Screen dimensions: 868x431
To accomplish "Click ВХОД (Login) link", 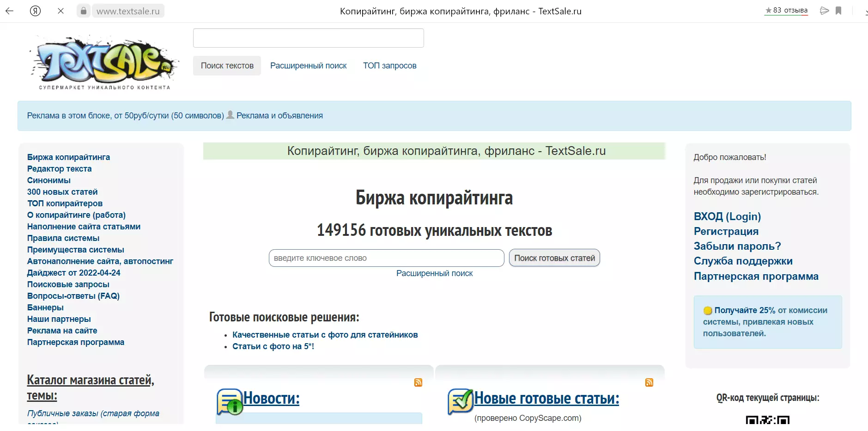I will pos(727,216).
